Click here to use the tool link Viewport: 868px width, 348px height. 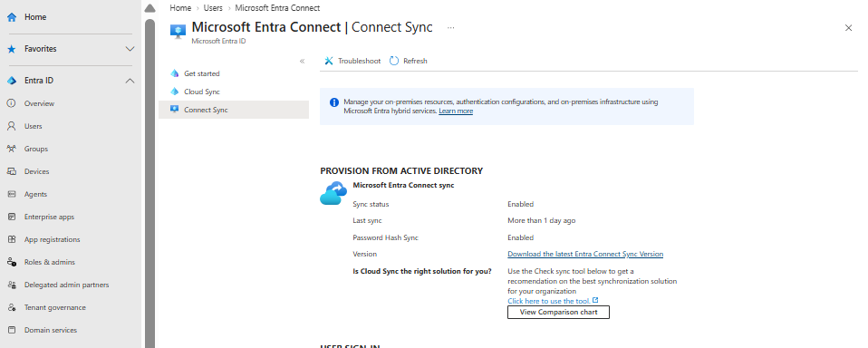click(x=548, y=301)
